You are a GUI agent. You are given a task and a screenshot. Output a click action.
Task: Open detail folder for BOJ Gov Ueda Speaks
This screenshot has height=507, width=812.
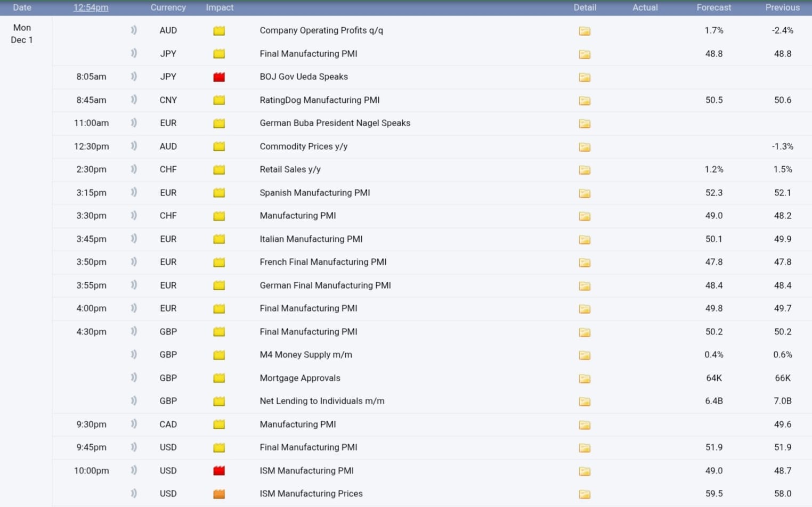click(x=584, y=77)
